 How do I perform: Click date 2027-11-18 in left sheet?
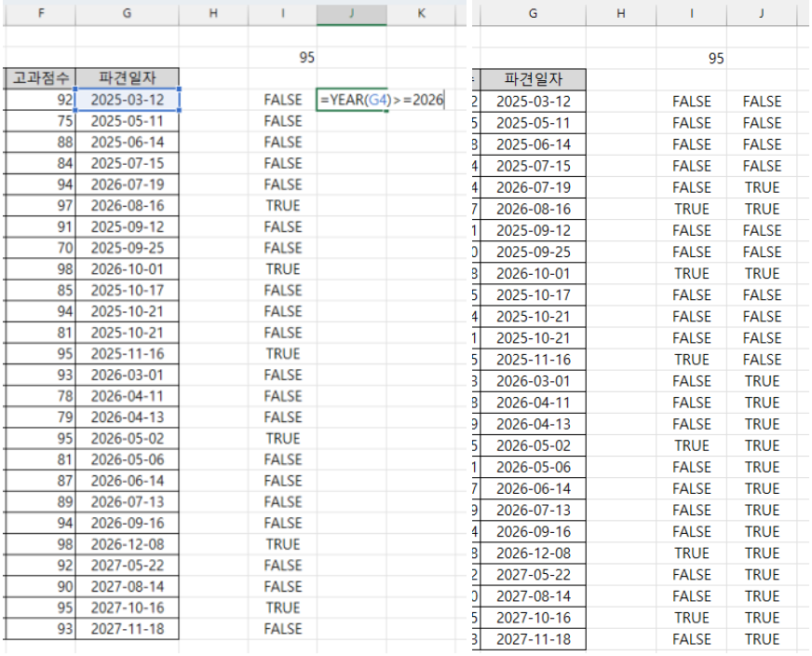[128, 629]
